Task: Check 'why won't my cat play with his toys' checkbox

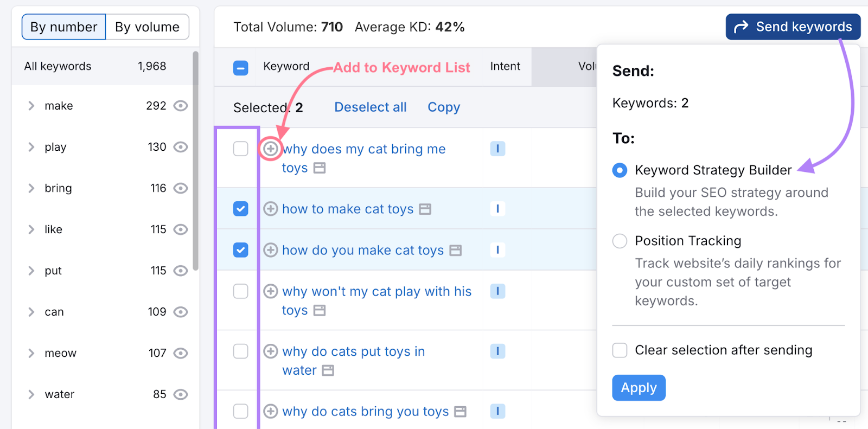Action: pyautogui.click(x=240, y=291)
